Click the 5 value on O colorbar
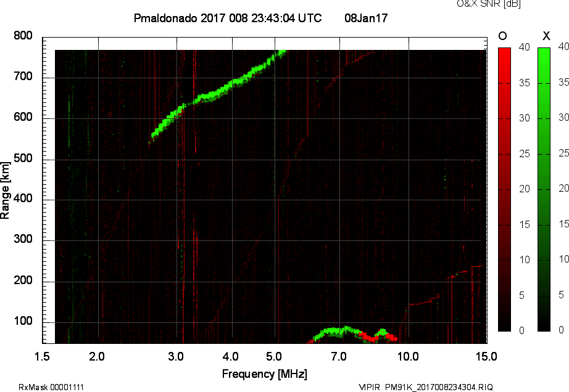569x392 pixels. 522,295
